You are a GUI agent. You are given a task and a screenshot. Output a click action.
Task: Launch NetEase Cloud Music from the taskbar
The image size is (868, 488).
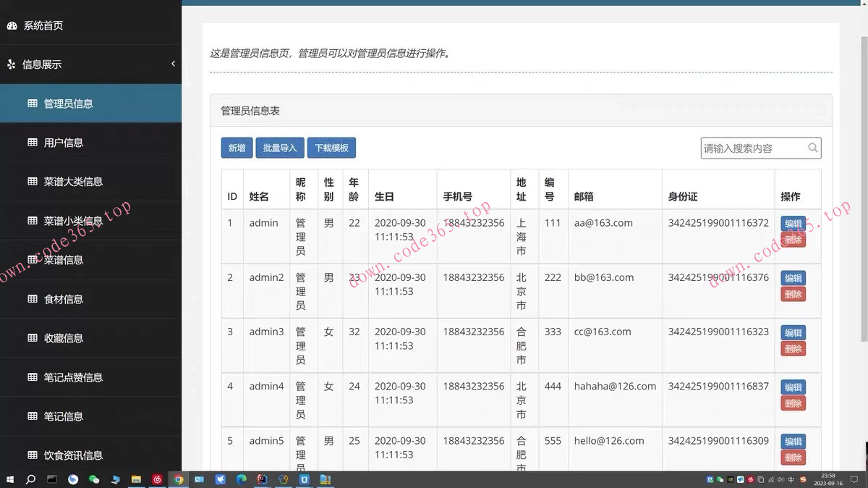pyautogui.click(x=156, y=479)
